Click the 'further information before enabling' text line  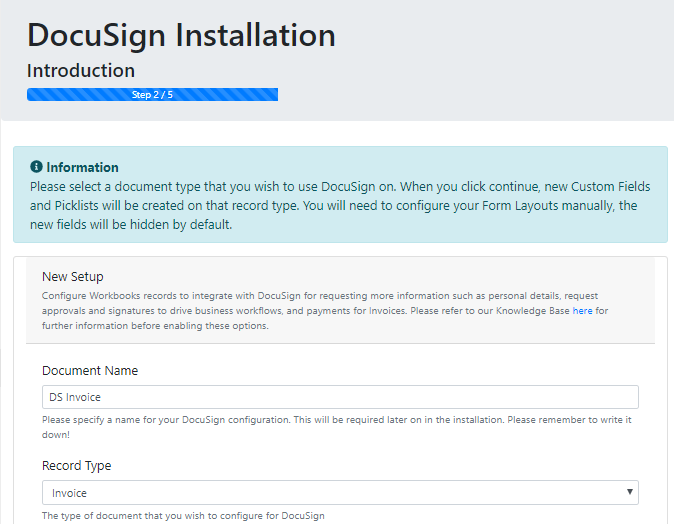tap(155, 326)
